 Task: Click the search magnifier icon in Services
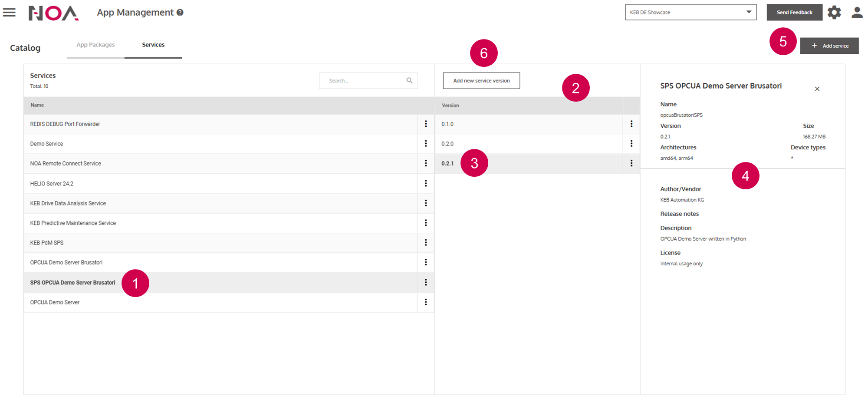409,81
